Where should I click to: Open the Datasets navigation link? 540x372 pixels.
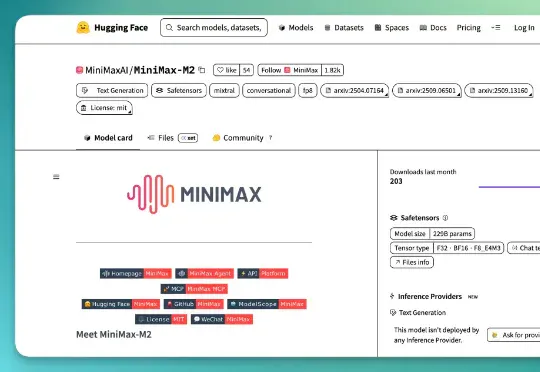coord(344,28)
